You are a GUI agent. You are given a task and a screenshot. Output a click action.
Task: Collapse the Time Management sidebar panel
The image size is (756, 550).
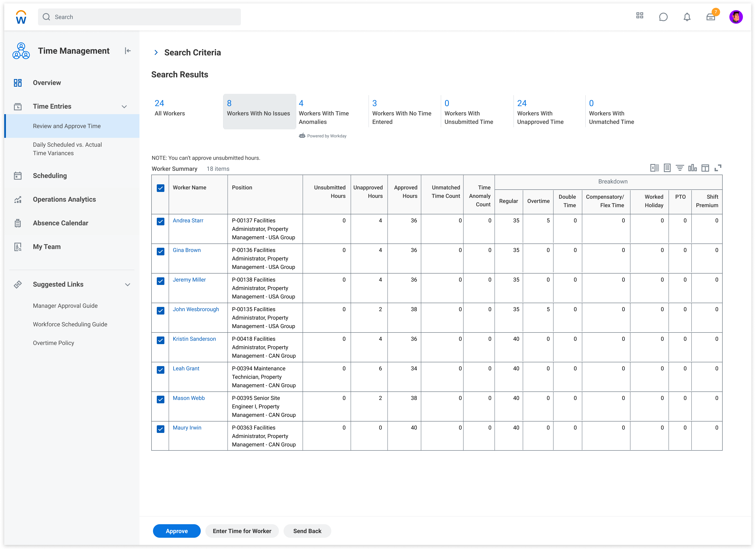tap(128, 51)
